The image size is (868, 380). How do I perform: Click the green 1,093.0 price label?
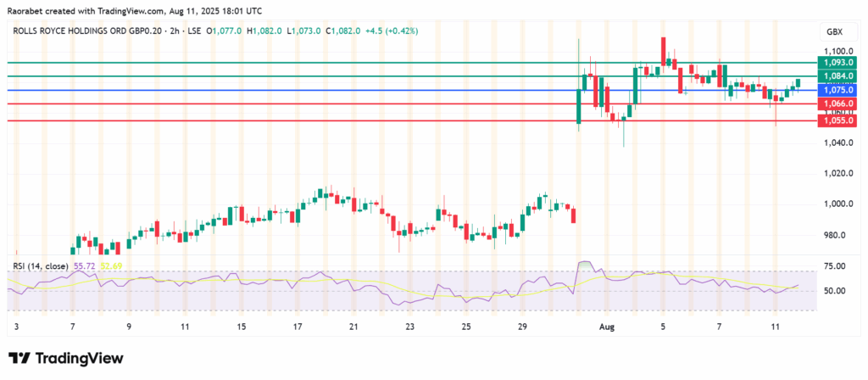838,63
